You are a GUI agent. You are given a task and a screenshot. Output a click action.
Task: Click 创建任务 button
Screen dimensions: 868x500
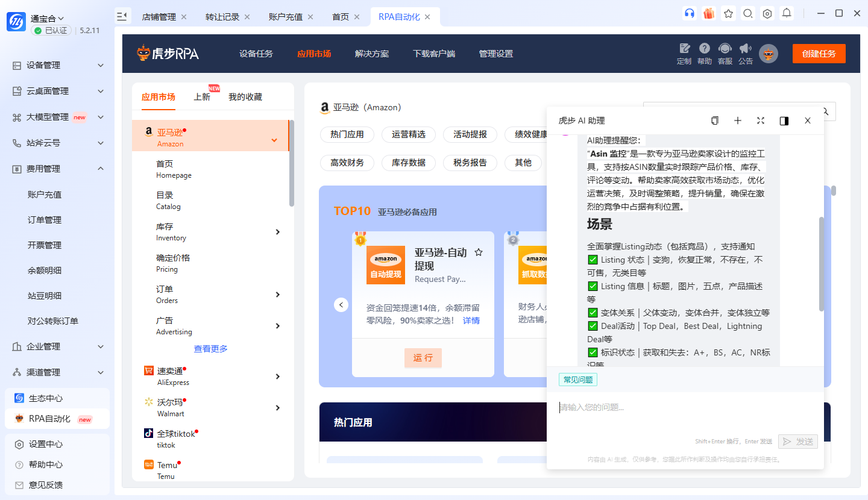(819, 54)
